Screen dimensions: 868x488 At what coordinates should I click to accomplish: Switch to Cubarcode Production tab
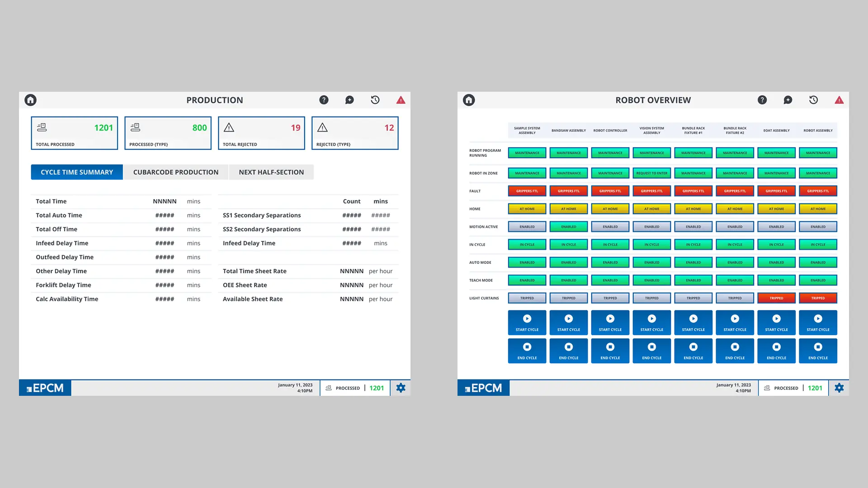click(175, 172)
